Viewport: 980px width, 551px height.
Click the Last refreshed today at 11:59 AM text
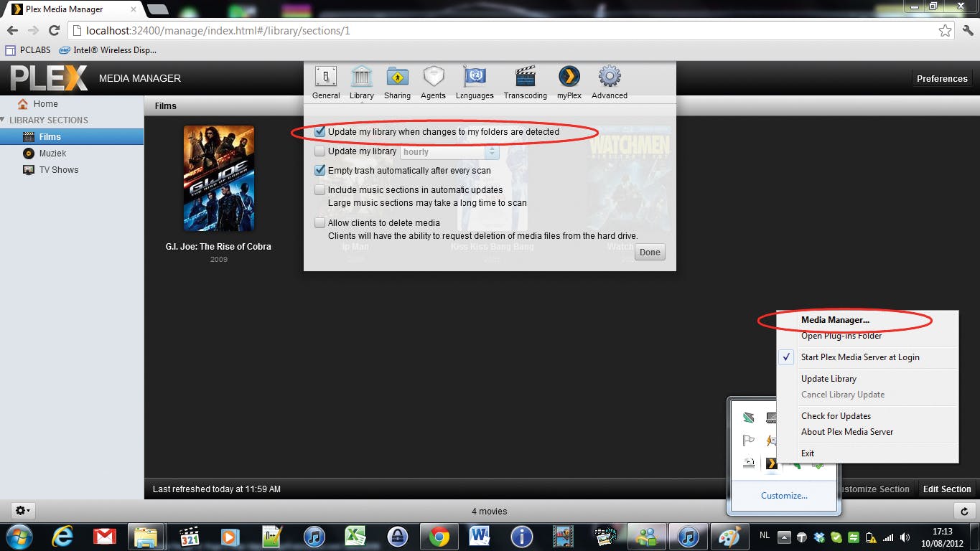[x=217, y=489]
